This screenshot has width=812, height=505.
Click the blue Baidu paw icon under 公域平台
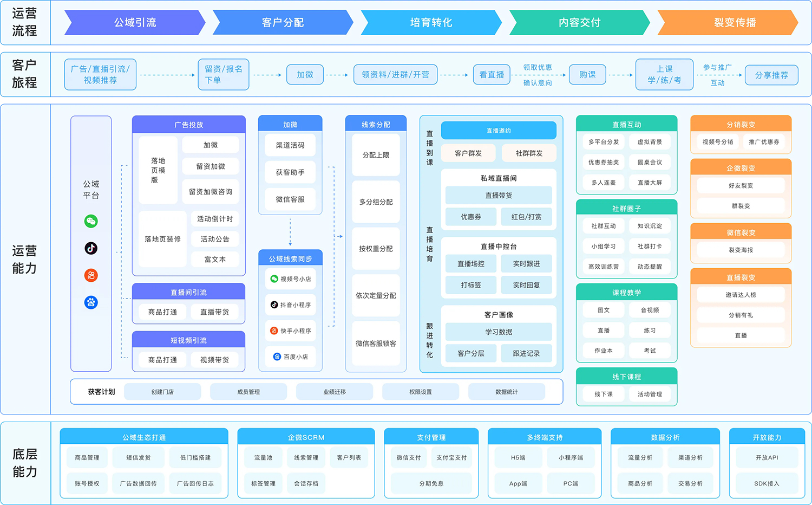(91, 302)
